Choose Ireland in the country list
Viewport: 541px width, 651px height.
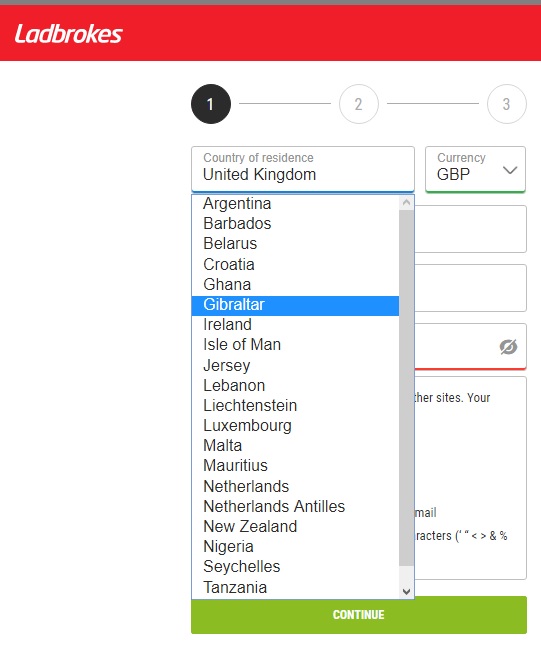[295, 325]
